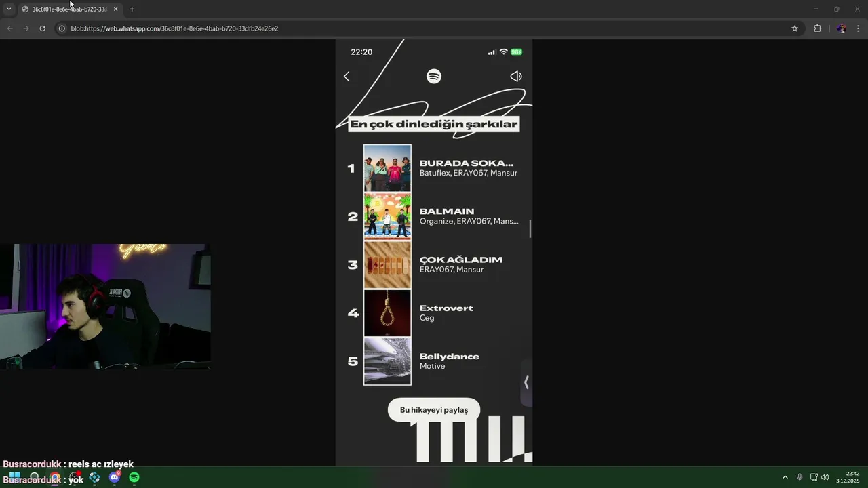Click the 'Bu hikayeyi paylaş' share button
Screen dimensions: 868x488
[x=434, y=410]
